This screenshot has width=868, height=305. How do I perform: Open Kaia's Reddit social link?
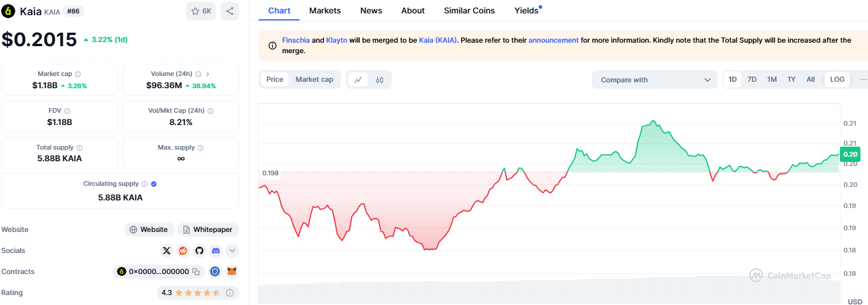coord(183,251)
